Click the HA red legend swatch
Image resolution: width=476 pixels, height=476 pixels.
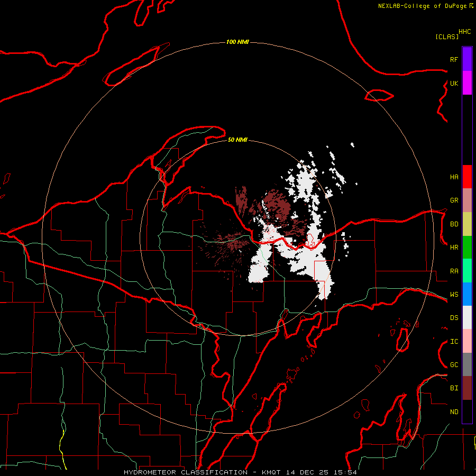tap(467, 177)
